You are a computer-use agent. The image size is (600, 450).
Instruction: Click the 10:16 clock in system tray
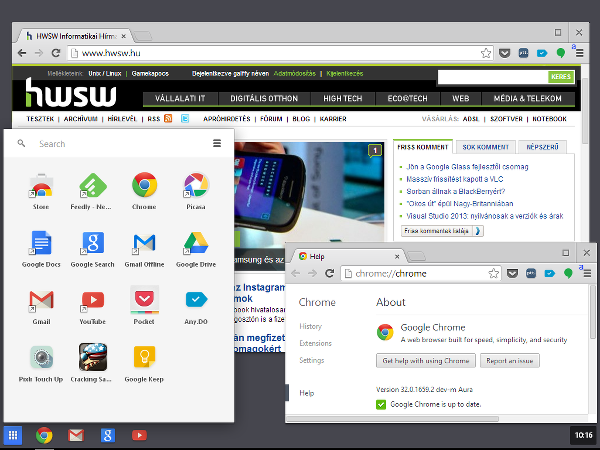click(x=583, y=435)
